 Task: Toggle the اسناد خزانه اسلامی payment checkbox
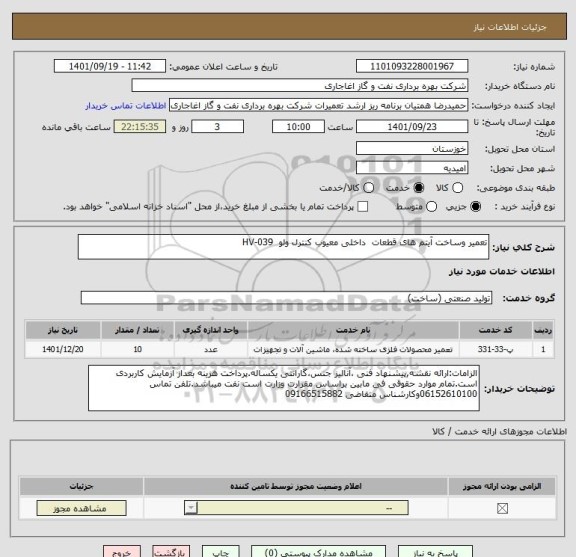[363, 207]
